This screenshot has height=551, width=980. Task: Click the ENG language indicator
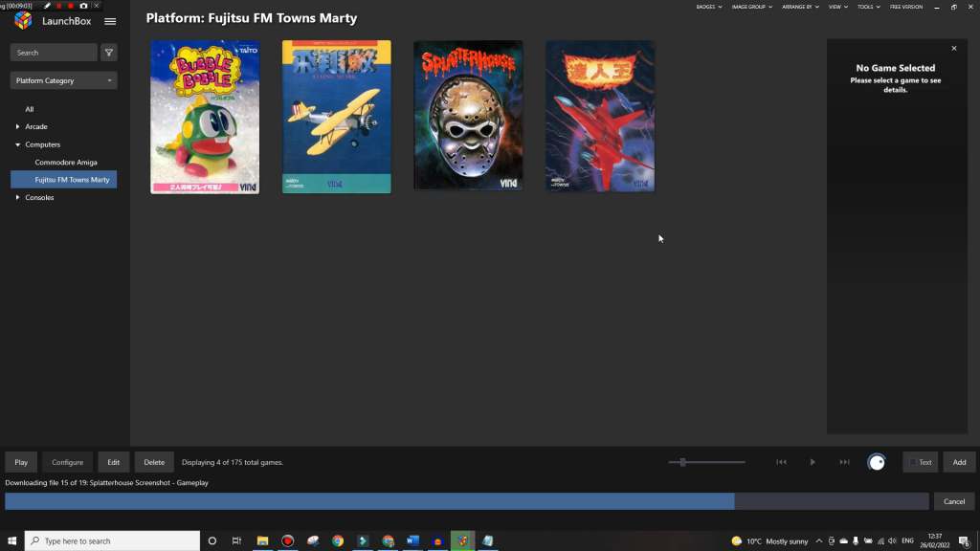(x=907, y=541)
